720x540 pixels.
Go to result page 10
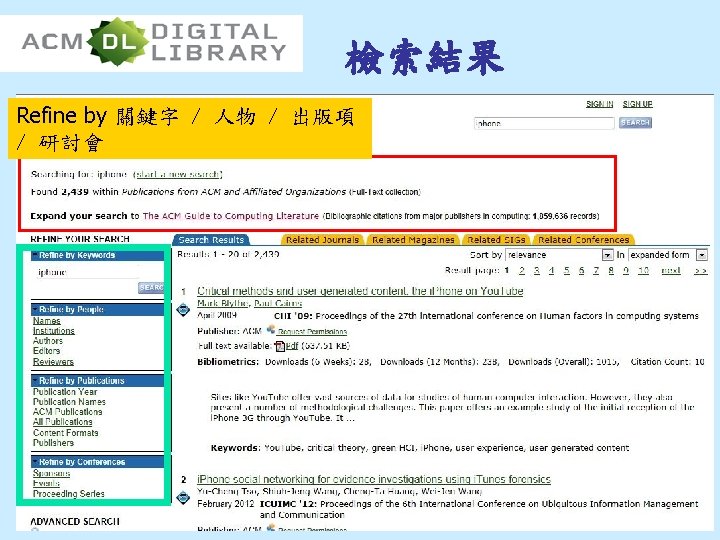643,270
